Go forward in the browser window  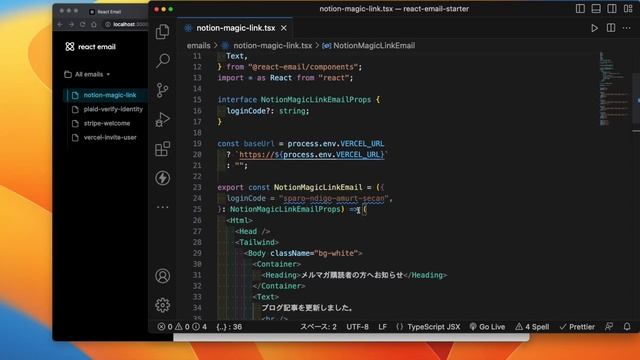(71, 24)
